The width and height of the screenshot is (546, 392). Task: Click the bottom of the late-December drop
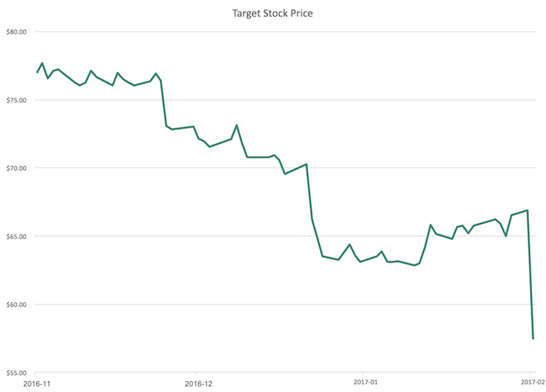[323, 255]
